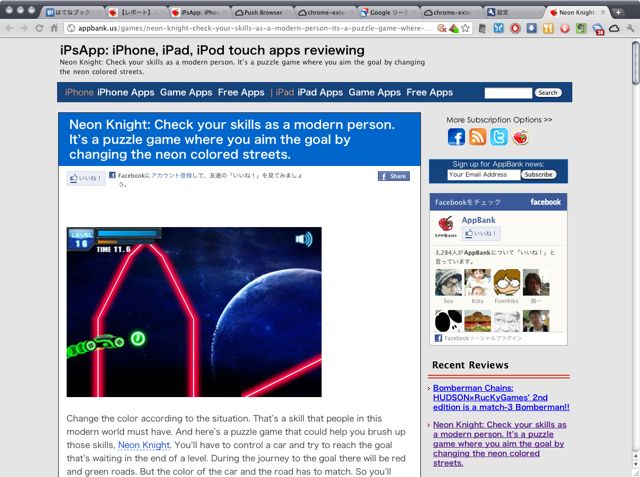The width and height of the screenshot is (640, 477).
Task: Open iPad Free Apps navigation link
Action: [429, 93]
